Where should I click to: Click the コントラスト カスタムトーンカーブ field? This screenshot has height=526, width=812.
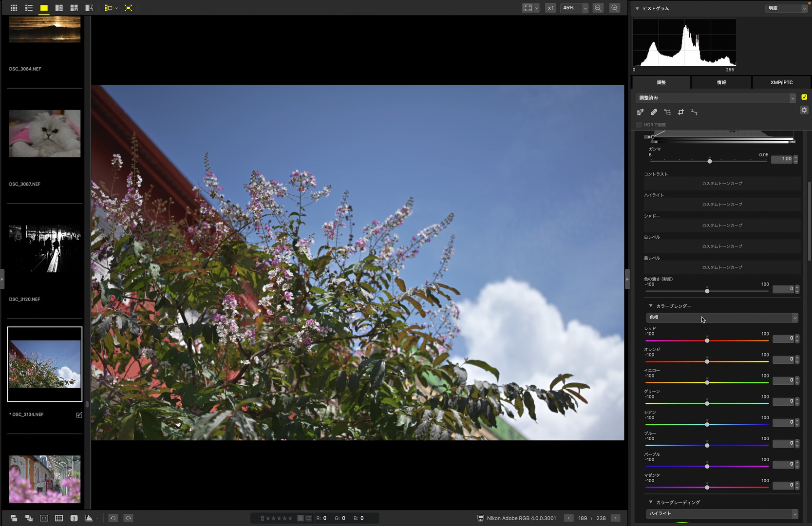pos(722,184)
